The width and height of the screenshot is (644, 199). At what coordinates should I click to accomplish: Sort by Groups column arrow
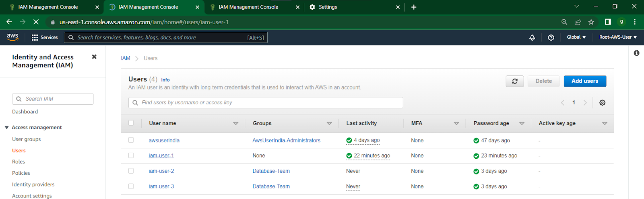click(329, 124)
